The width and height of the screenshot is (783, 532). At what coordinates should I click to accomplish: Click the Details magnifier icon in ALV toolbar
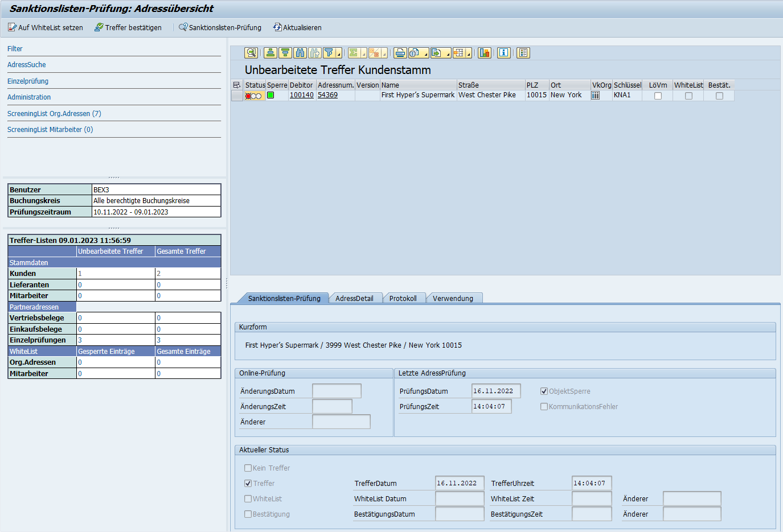coord(251,53)
